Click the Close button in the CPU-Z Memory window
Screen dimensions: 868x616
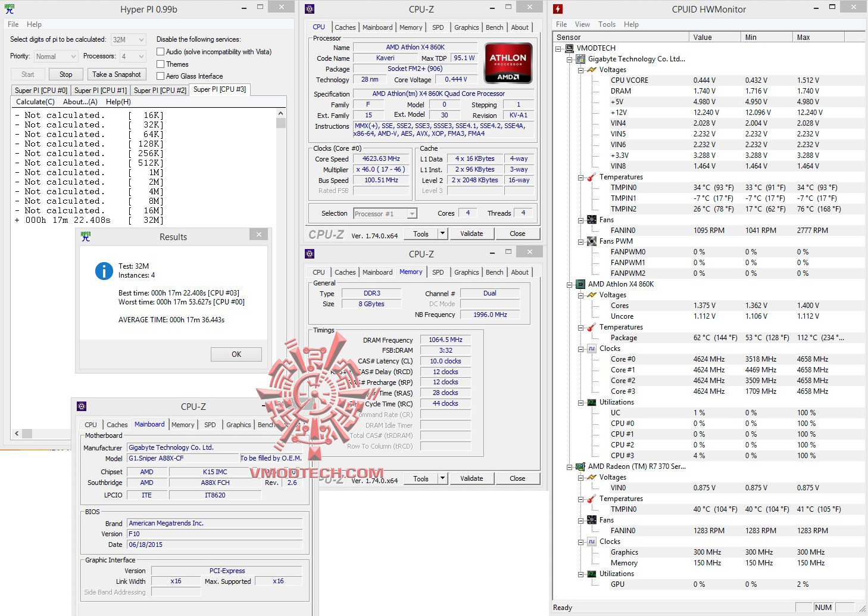coord(517,478)
